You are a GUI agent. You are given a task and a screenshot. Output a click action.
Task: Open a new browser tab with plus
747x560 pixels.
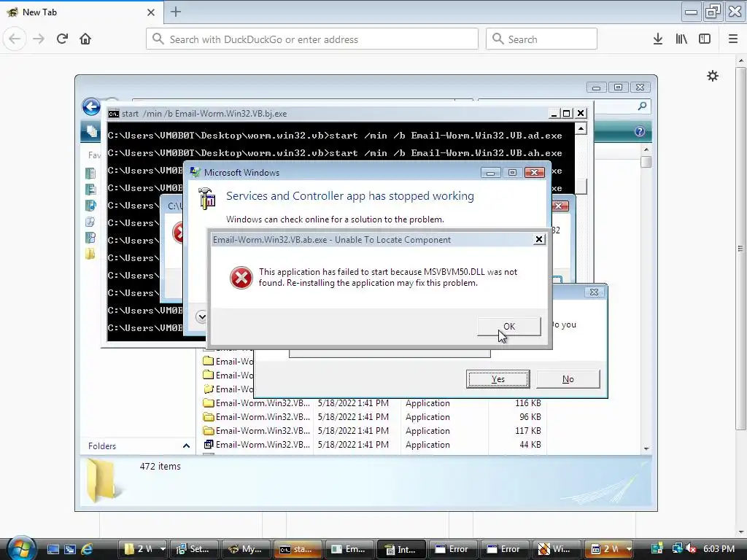click(176, 12)
